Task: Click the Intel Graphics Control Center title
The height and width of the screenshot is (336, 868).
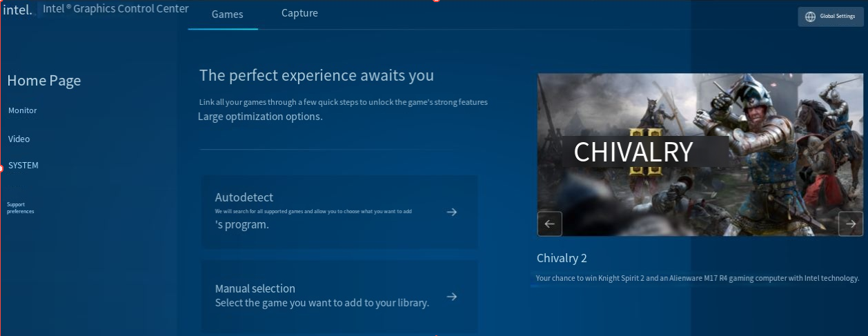Action: point(116,9)
